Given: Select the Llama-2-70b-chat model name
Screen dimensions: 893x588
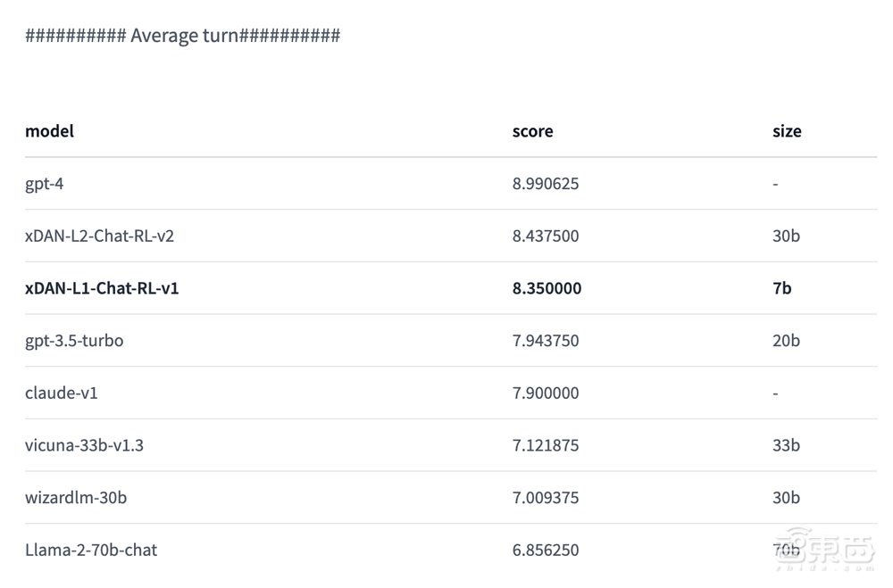Looking at the screenshot, I should pyautogui.click(x=91, y=550).
